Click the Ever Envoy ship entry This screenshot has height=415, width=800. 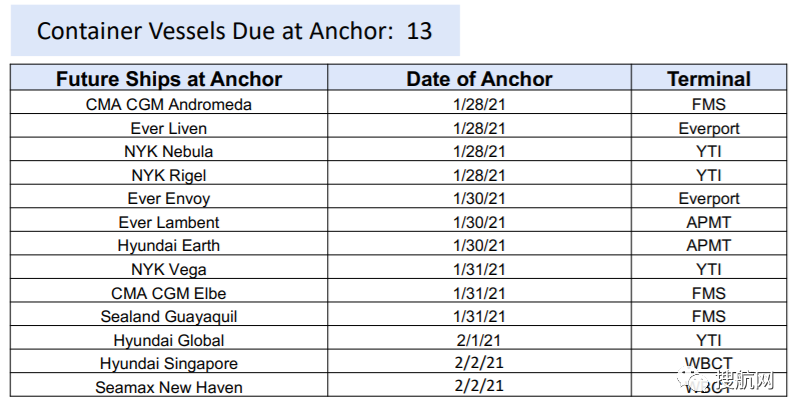[x=170, y=199]
